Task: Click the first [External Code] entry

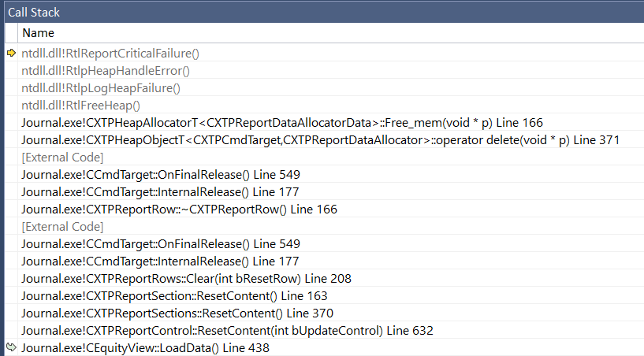Action: click(x=62, y=158)
